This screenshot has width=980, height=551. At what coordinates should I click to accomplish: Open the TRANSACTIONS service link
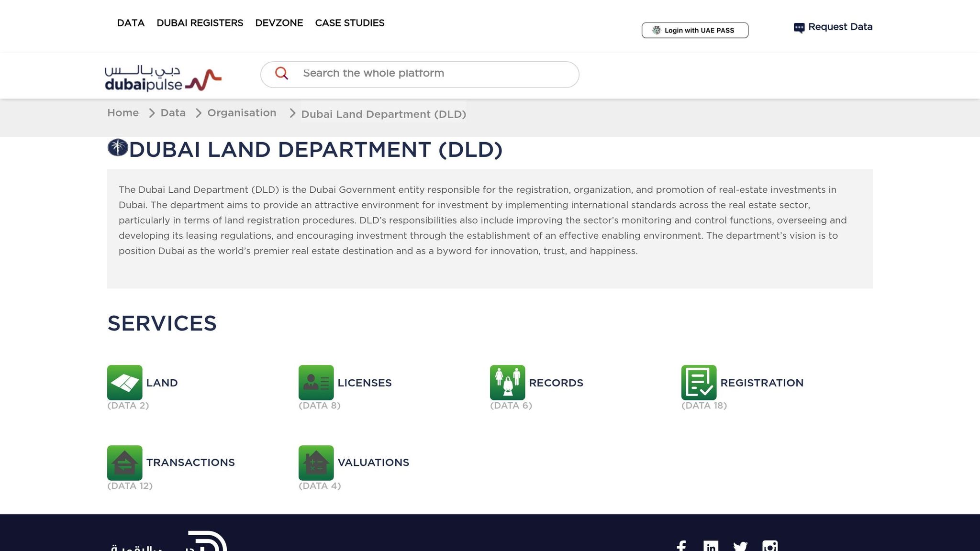tap(190, 463)
